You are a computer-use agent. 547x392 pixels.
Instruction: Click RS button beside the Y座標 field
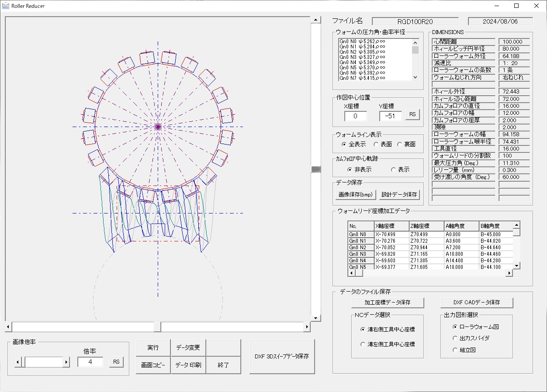pos(412,115)
